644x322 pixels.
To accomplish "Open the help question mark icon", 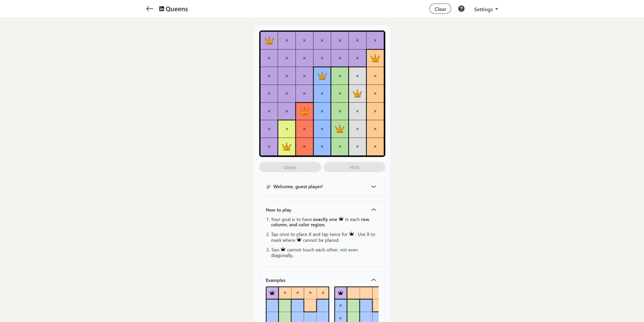I will point(461,8).
